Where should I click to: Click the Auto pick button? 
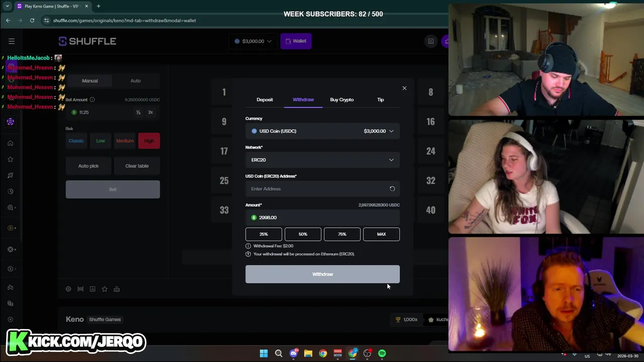coord(89,166)
